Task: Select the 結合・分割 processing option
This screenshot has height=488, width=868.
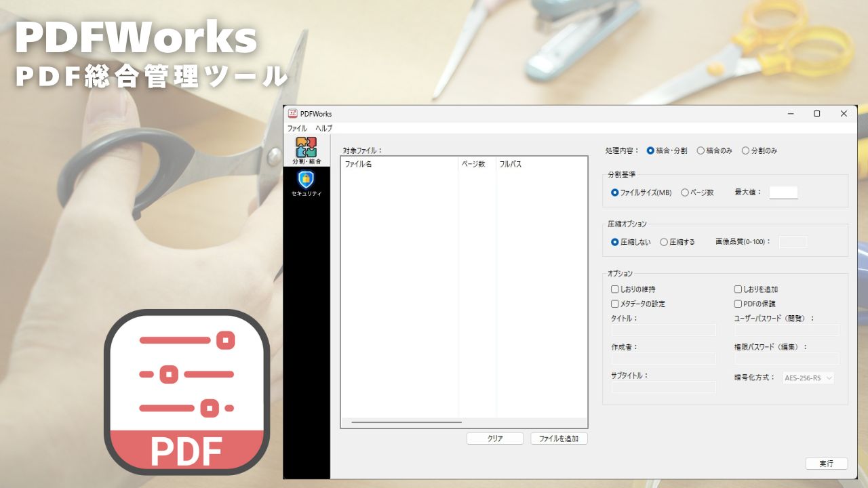Action: click(667, 150)
